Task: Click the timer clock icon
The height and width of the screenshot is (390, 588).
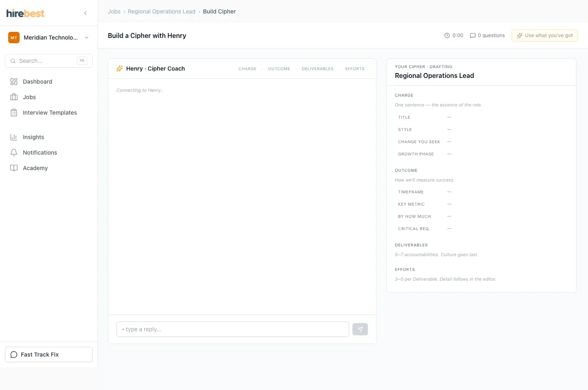Action: point(447,35)
